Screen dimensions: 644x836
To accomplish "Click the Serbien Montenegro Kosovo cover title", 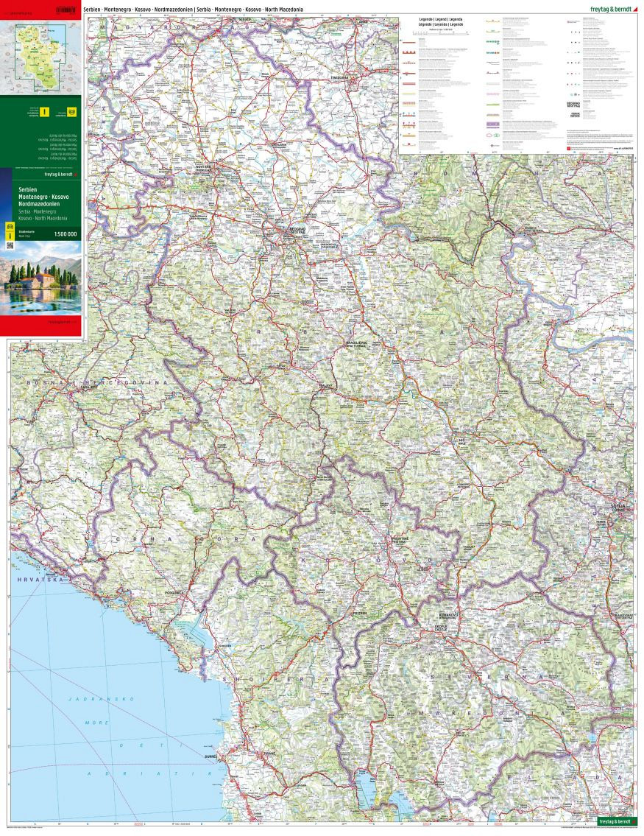I will pos(33,199).
